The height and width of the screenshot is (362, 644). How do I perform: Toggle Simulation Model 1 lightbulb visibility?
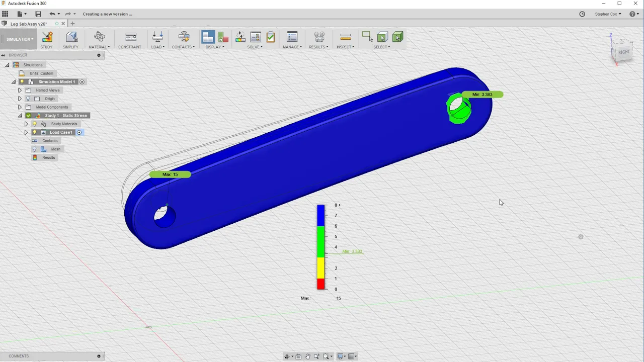(22, 82)
